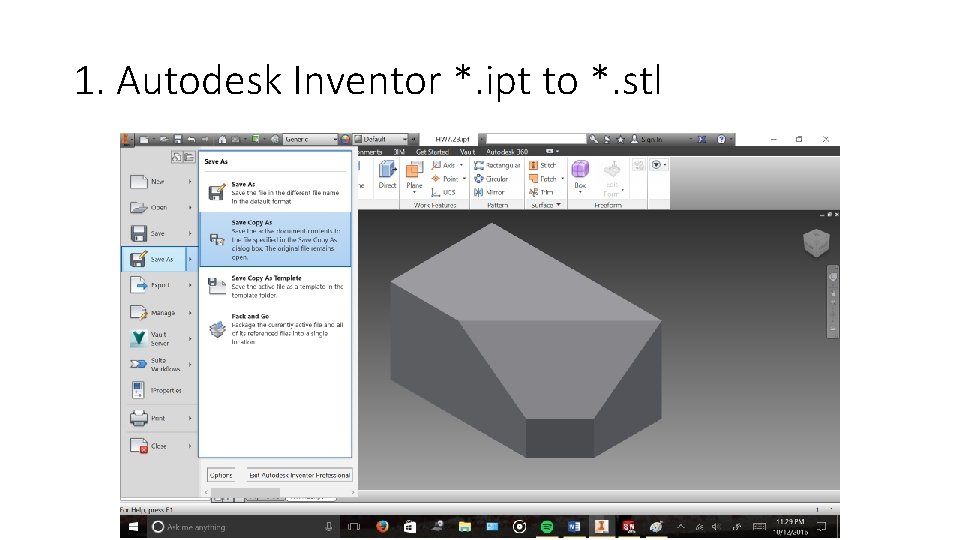This screenshot has height=540, width=960.
Task: Click the Ask me anything search box
Action: (x=243, y=527)
